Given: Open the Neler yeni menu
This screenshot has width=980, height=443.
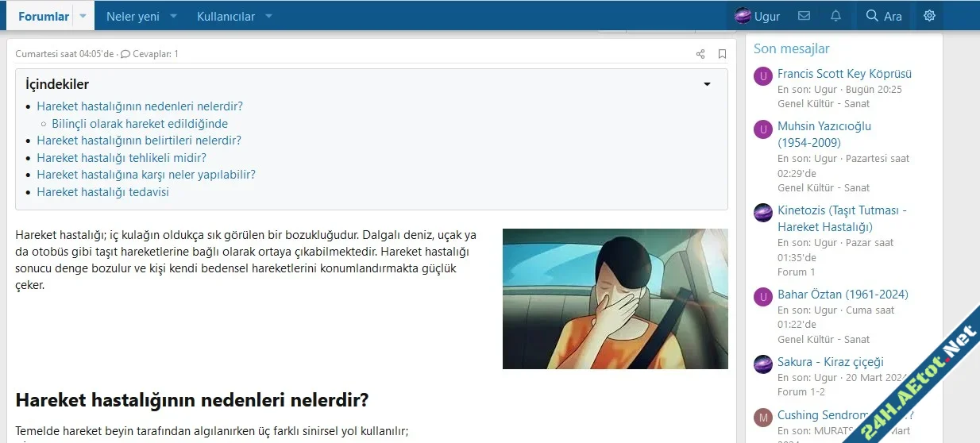Looking at the screenshot, I should pos(133,16).
